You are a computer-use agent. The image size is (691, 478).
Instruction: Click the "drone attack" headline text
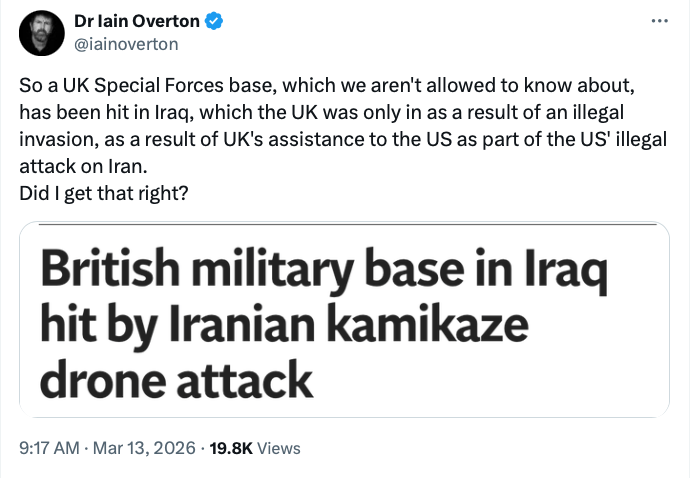click(177, 379)
